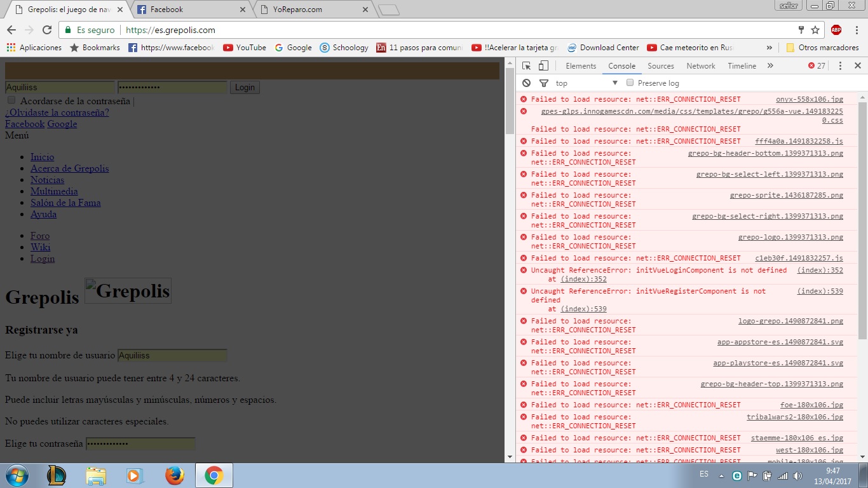Open grepo-sprite.1436187285.png console link
This screenshot has height=488, width=868.
[787, 195]
